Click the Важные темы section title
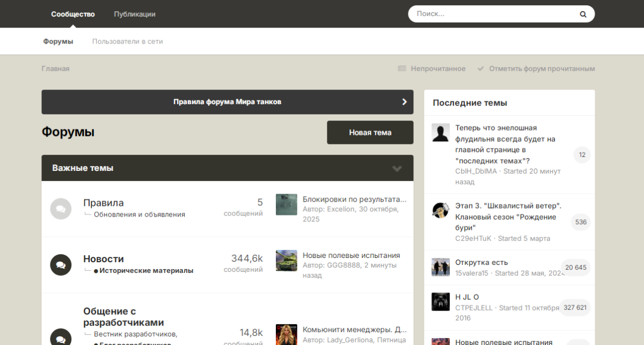Screen dimensions: 644x345 point(83,168)
